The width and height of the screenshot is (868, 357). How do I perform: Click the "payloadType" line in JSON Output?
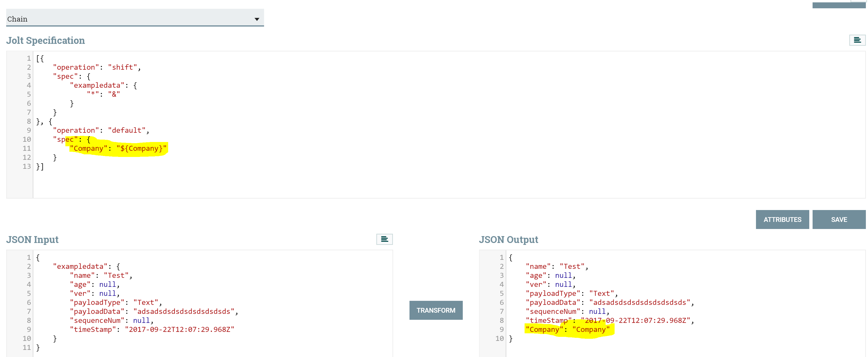click(571, 293)
